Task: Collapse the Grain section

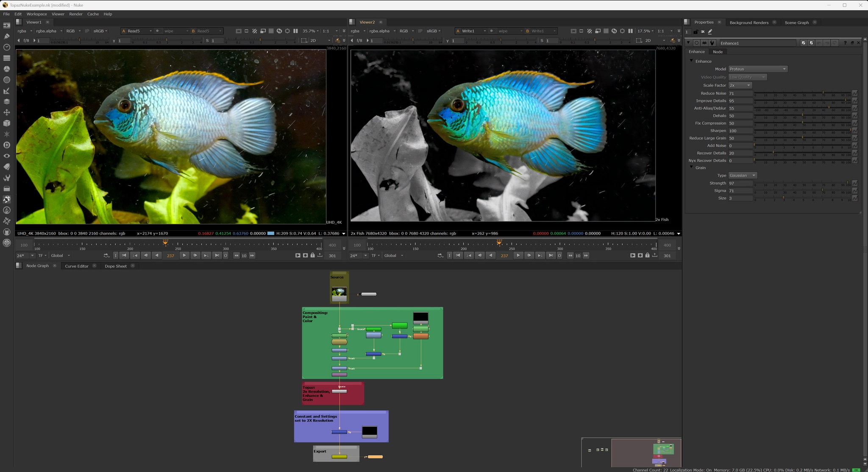Action: 691,168
